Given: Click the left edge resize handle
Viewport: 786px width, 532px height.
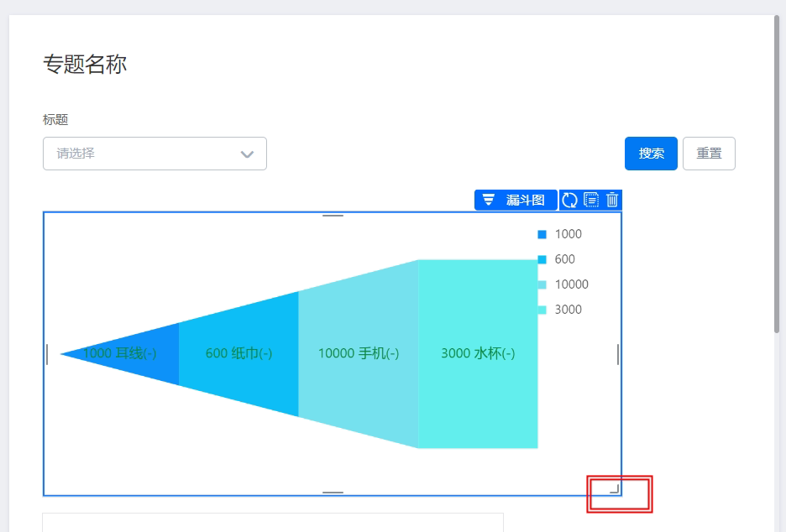Looking at the screenshot, I should pyautogui.click(x=47, y=354).
